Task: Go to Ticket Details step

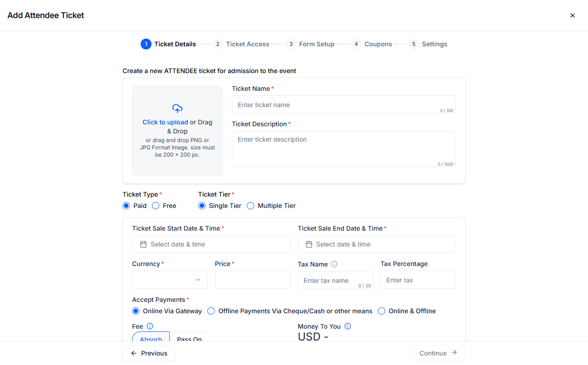Action: tap(168, 44)
